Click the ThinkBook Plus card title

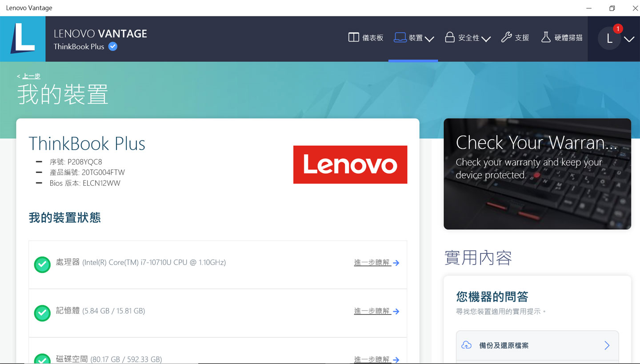point(87,144)
